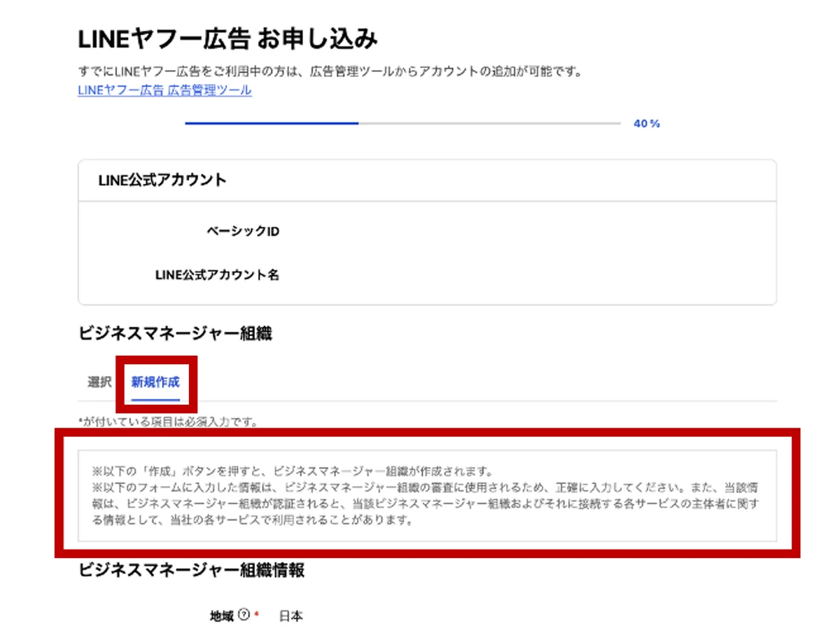
Task: Click the required-field note under the tabs
Action: (x=169, y=421)
